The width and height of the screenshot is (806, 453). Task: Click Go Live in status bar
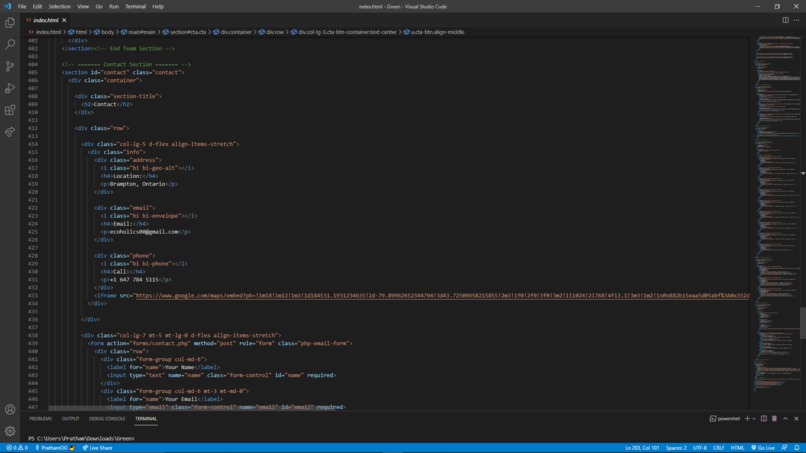(763, 448)
